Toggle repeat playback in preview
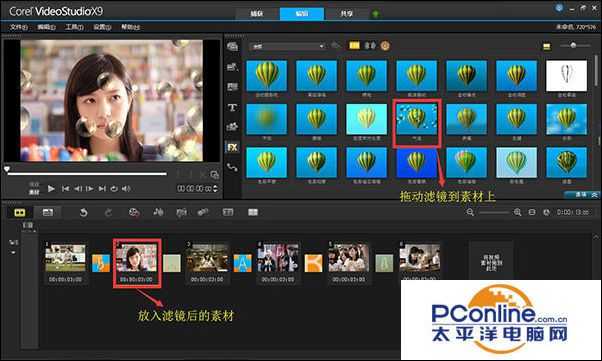 (114, 189)
